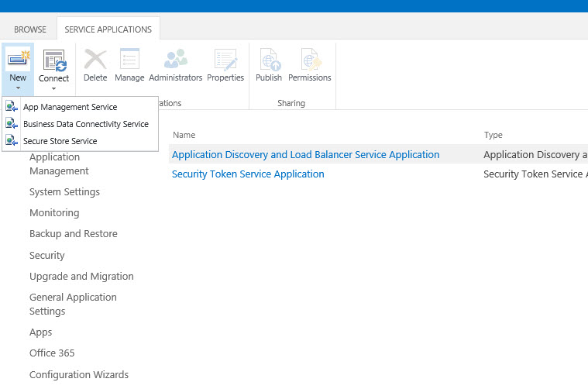Click the Properties ribbon icon

[225, 60]
